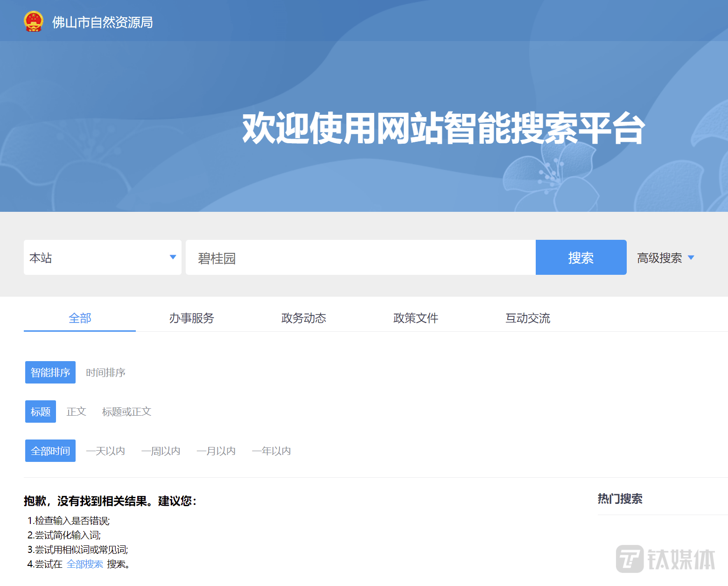Viewport: 728px width, 586px height.
Task: Select the 政策文件 tab
Action: 416,318
